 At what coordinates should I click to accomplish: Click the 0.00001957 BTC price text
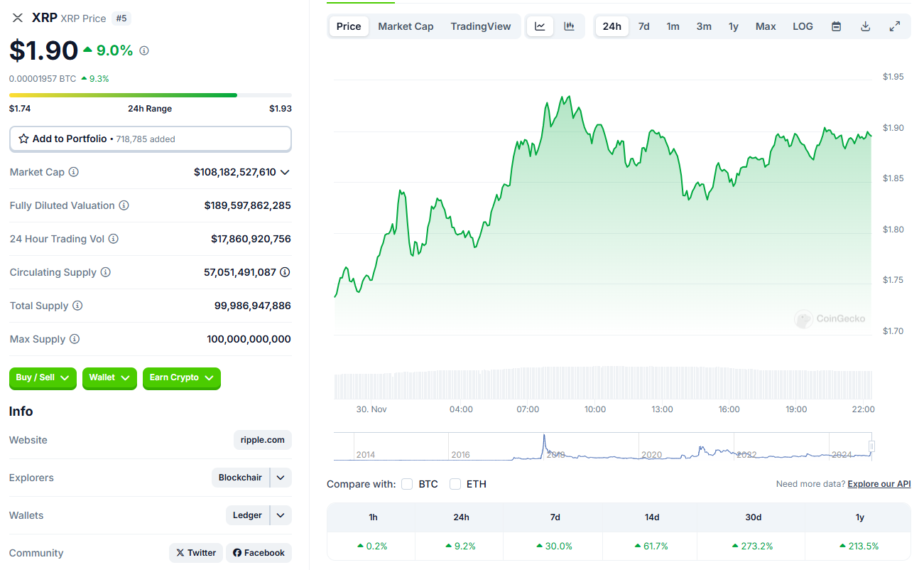coord(43,79)
